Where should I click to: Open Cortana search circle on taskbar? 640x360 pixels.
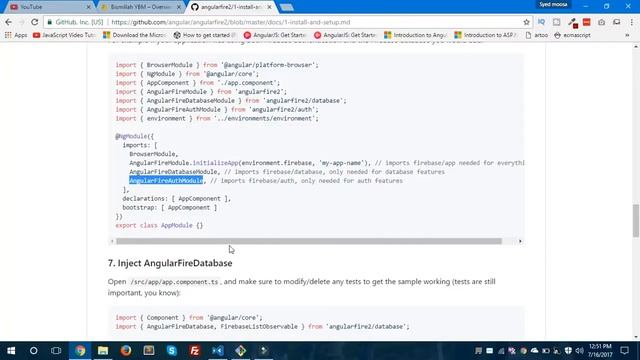33,351
